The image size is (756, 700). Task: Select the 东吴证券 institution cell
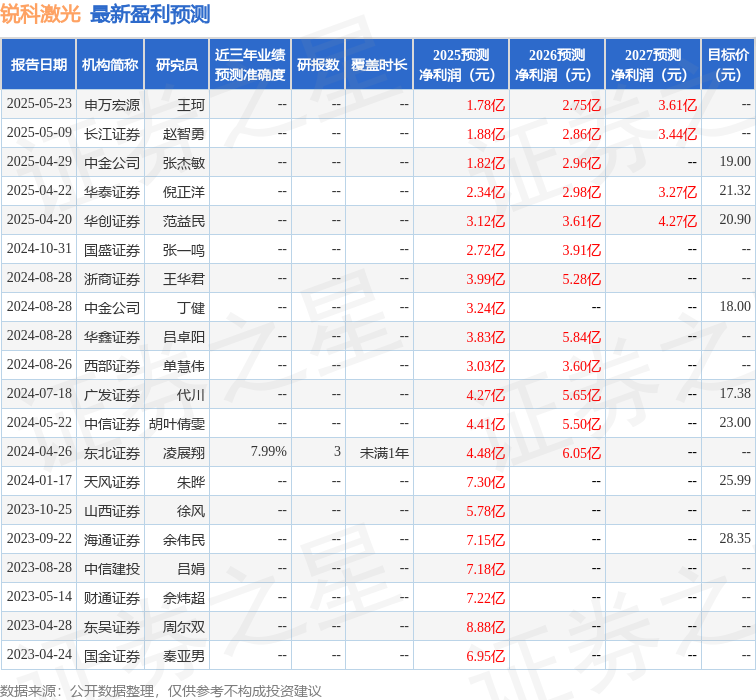(x=112, y=627)
